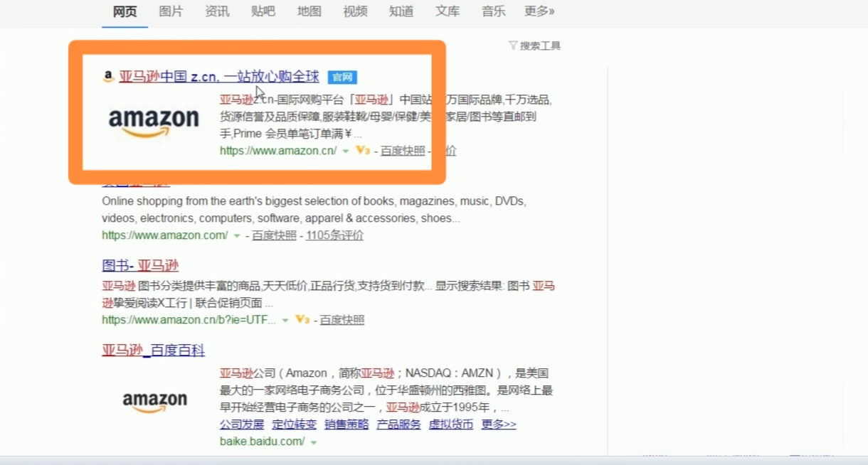This screenshot has height=465, width=868.
Task: Open the 视频 tab
Action: tap(355, 11)
